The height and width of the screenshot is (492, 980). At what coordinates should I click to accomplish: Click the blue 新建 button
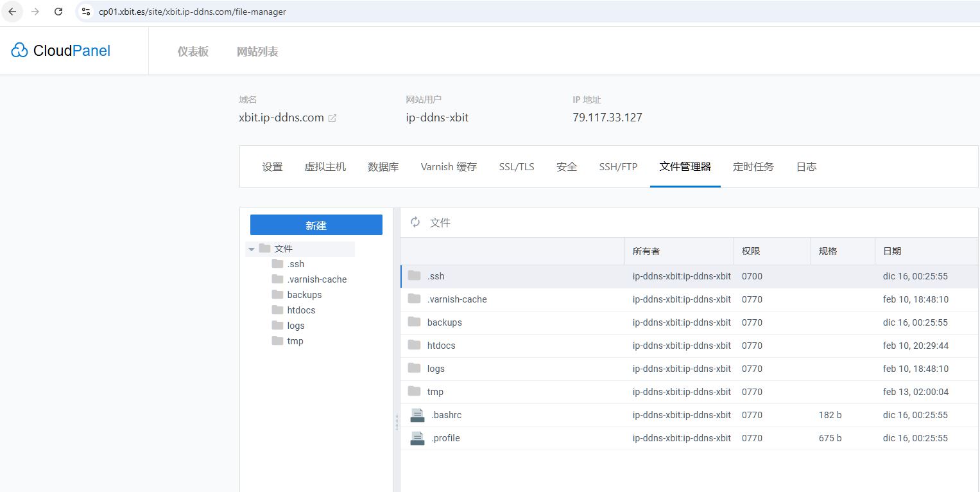pyautogui.click(x=316, y=225)
